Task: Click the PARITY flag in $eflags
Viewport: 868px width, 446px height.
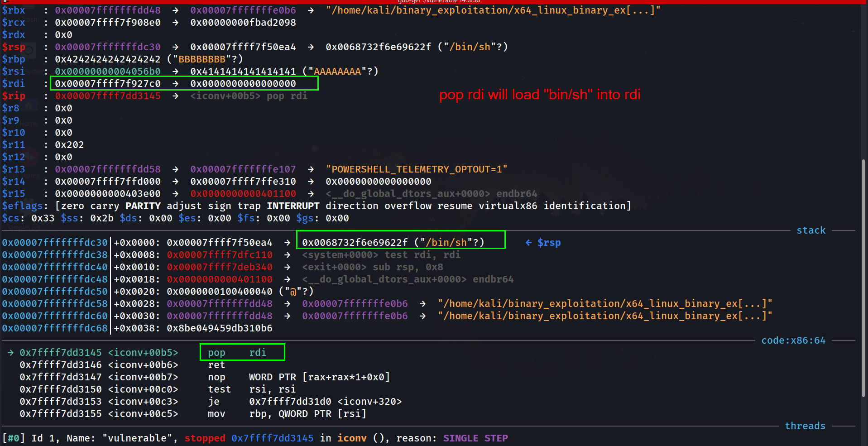Action: click(x=143, y=206)
